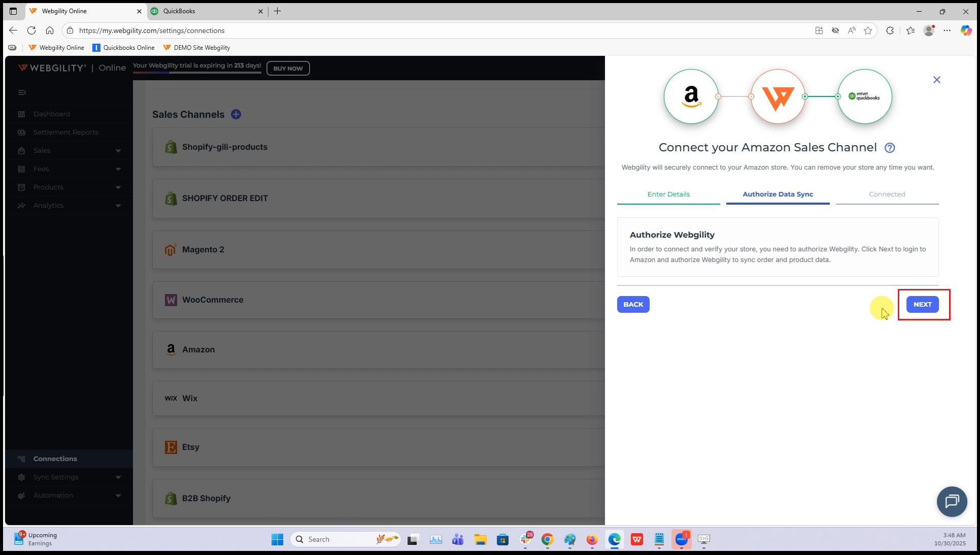980x555 pixels.
Task: Expand the Analytics menu arrow
Action: coord(118,206)
